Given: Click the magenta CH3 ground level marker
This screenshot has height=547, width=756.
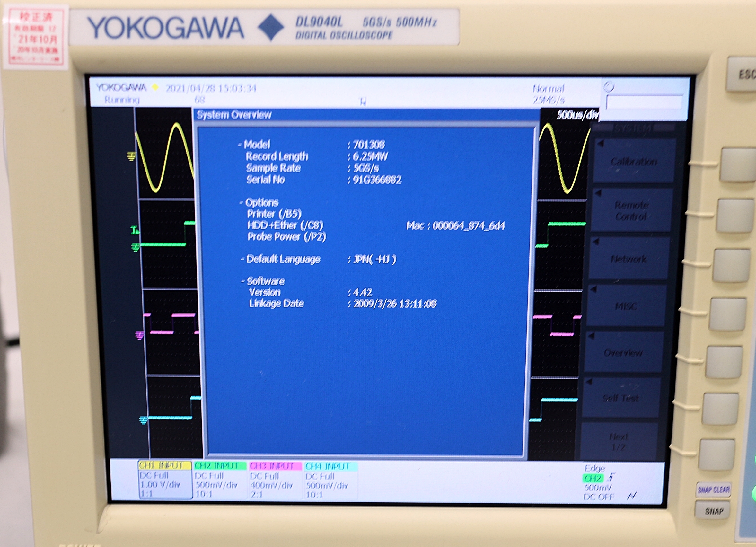Looking at the screenshot, I should pos(139,335).
